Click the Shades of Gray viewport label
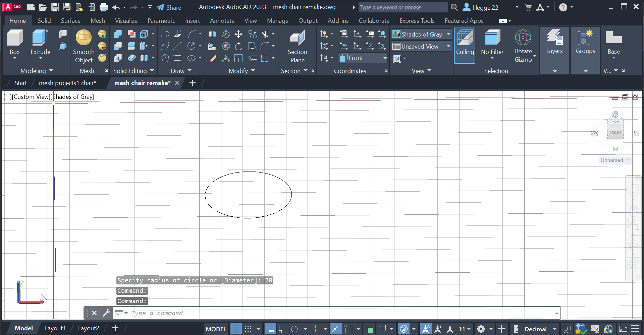 tap(72, 97)
